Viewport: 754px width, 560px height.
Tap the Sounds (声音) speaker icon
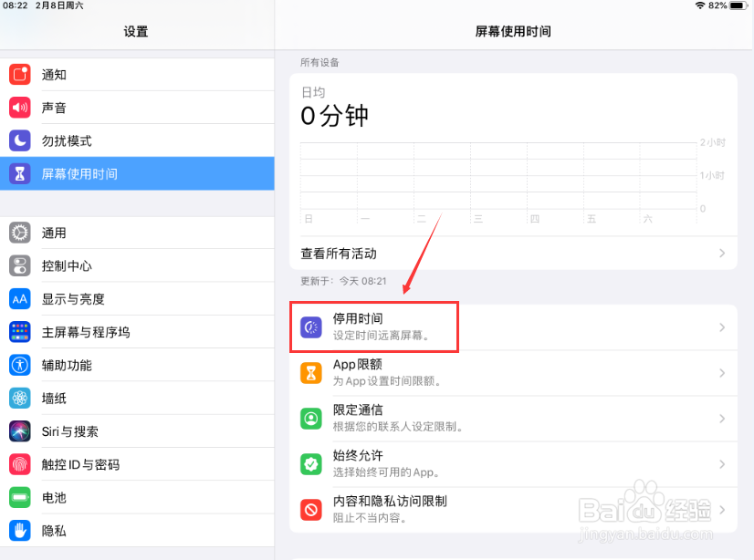coord(20,108)
